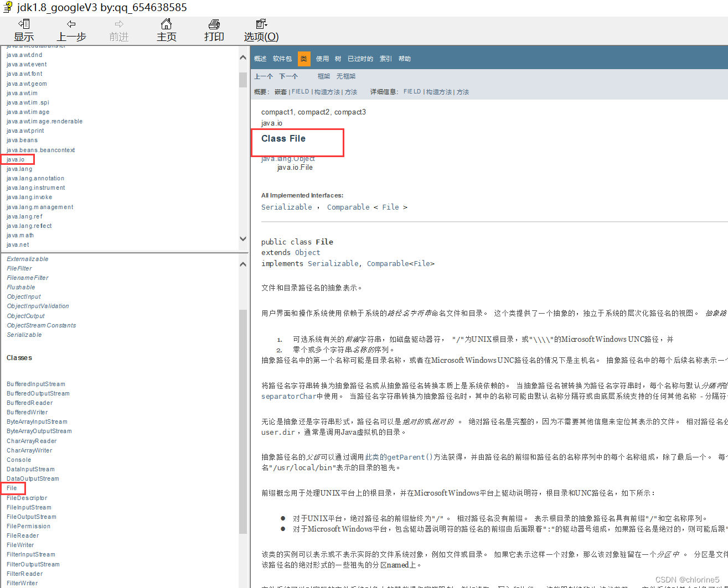
Task: Open the 索引 navigation tab
Action: [386, 59]
